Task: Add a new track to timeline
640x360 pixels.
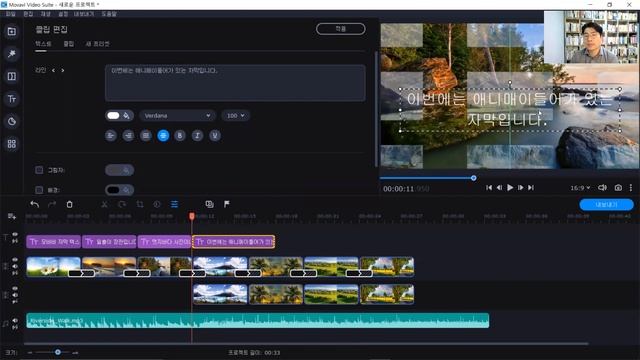Action: coord(11,216)
